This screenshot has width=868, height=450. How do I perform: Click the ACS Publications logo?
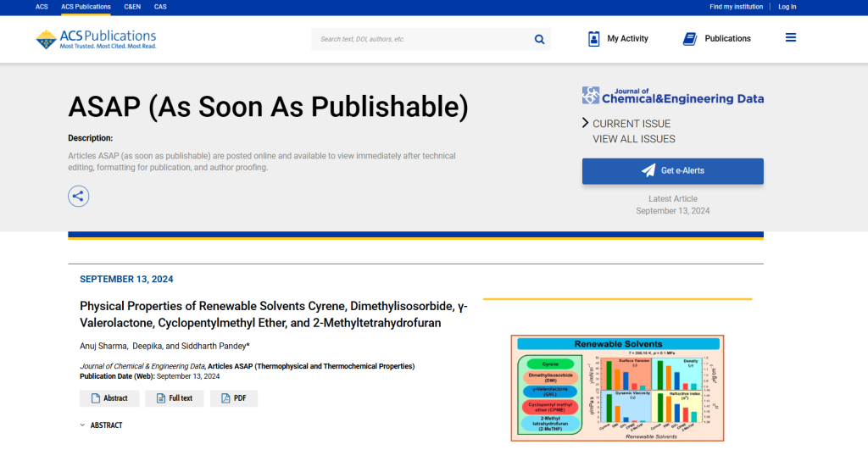pyautogui.click(x=96, y=39)
